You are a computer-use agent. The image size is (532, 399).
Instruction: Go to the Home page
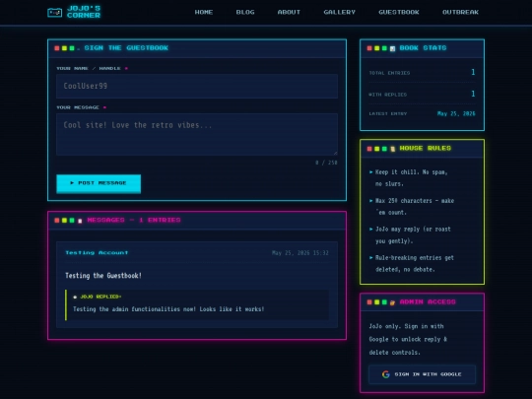click(x=204, y=12)
